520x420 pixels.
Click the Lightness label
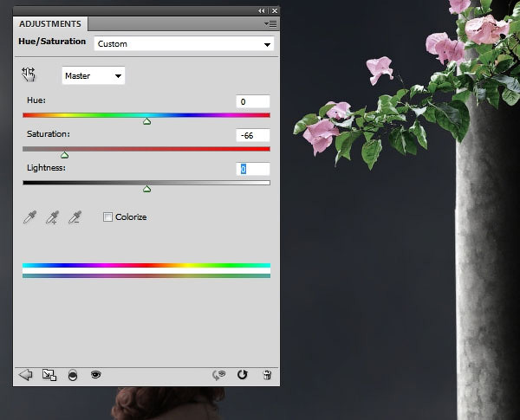point(46,168)
